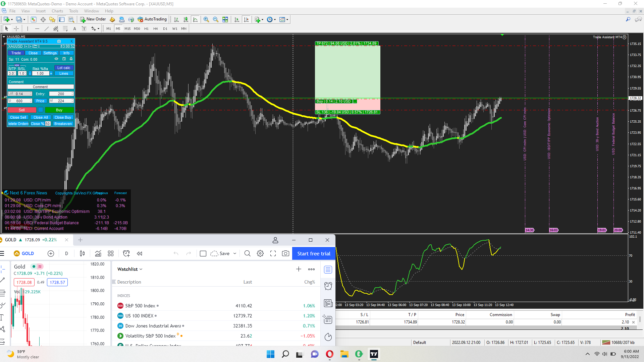Click the Zoom Out chart icon
Viewport: 644px width, 362px height.
pos(215,19)
